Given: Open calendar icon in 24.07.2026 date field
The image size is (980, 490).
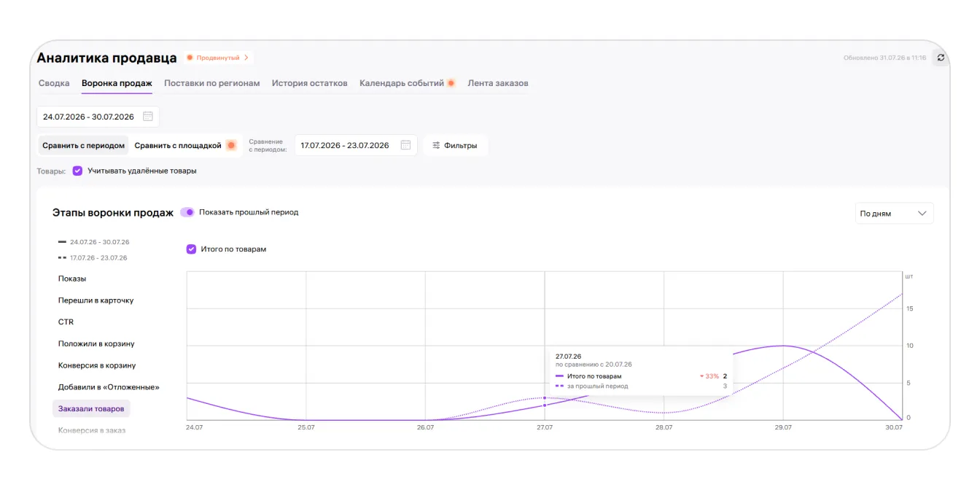Looking at the screenshot, I should click(148, 117).
